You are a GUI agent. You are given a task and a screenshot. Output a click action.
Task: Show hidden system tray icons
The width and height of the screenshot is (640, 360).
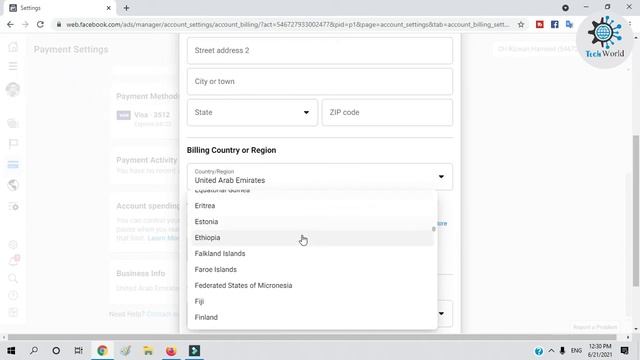point(551,351)
